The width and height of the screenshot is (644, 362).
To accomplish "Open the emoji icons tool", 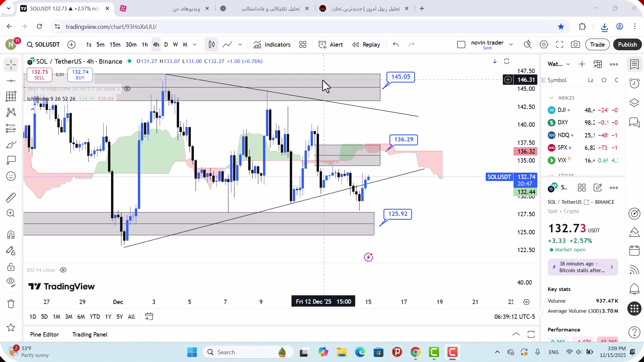I will click(x=11, y=176).
